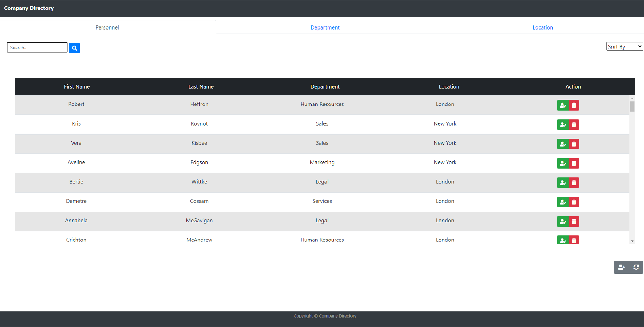
Task: Delete Kris Kovnot's entry
Action: tap(574, 124)
